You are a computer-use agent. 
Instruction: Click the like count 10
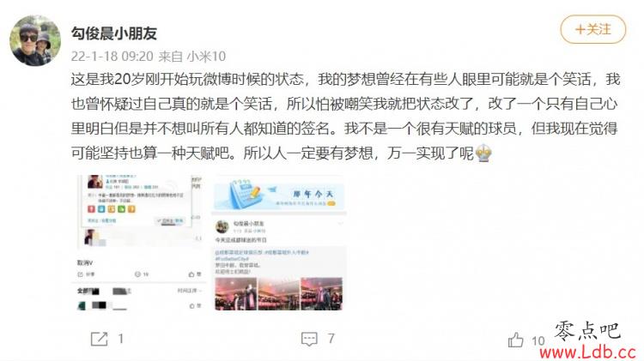(538, 340)
